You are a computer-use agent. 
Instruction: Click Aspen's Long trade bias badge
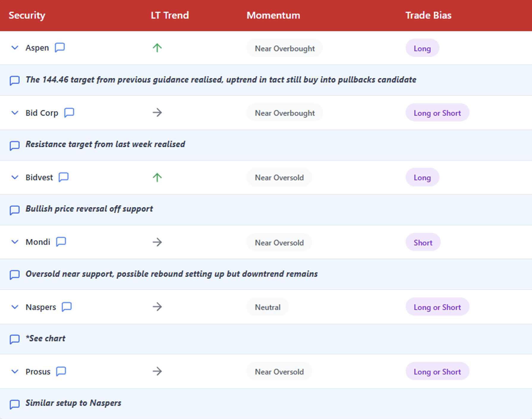pos(422,48)
